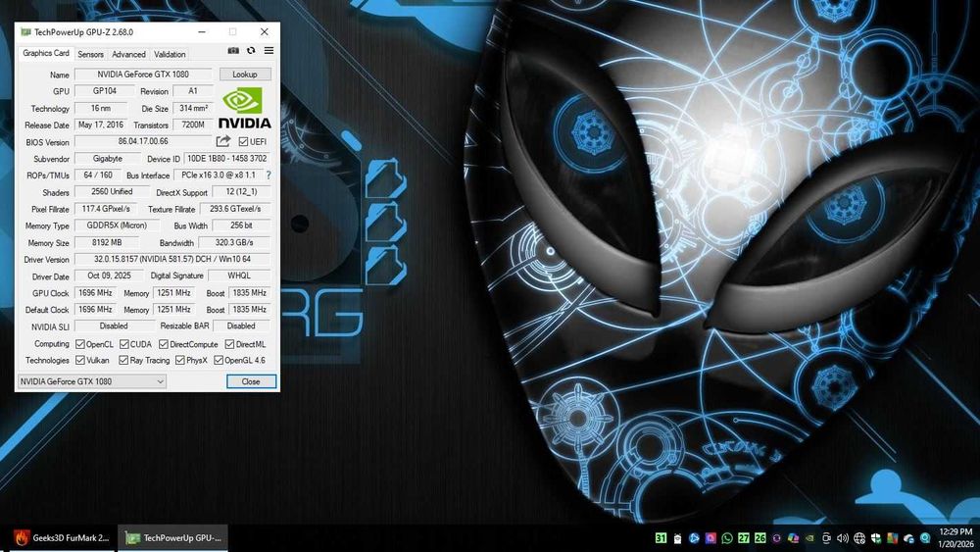Toggle the DirectML checkbox
Screen dimensions: 980x552
[x=229, y=344]
